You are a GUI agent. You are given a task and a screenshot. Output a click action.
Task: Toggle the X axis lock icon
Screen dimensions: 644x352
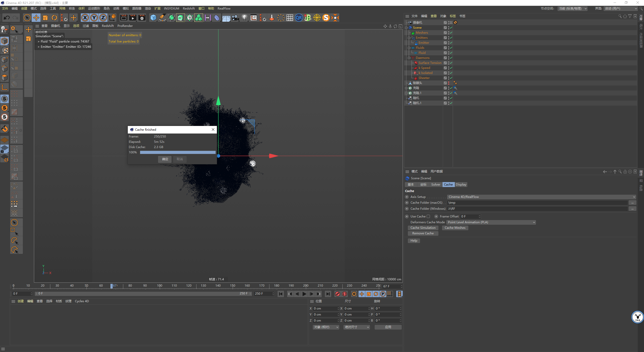coord(85,18)
